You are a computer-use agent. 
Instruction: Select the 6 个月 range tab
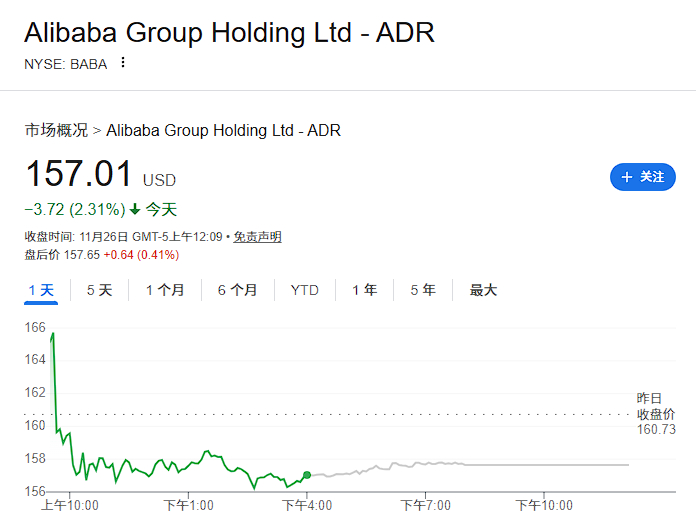(237, 290)
